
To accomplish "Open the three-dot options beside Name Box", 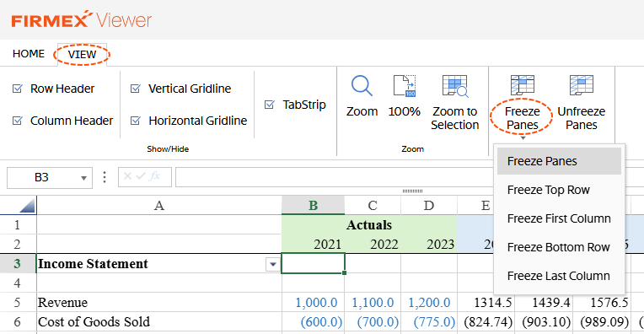I will pyautogui.click(x=105, y=177).
